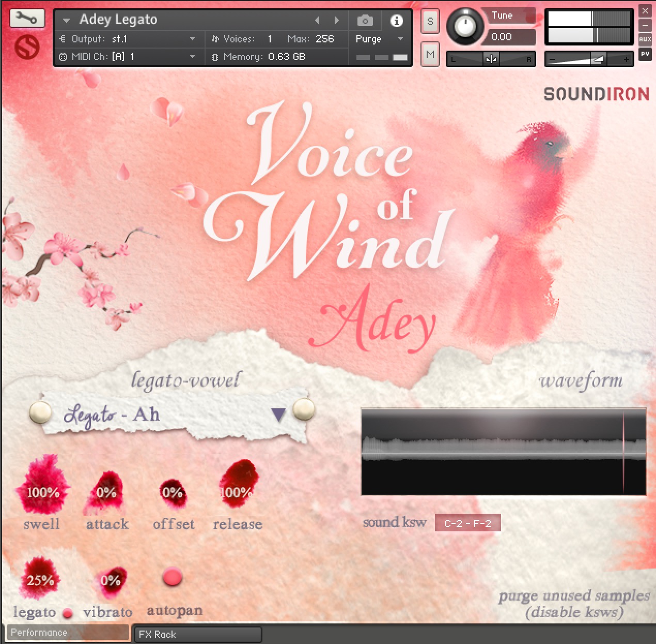
Task: Select previous vowel with left round button
Action: 40,412
